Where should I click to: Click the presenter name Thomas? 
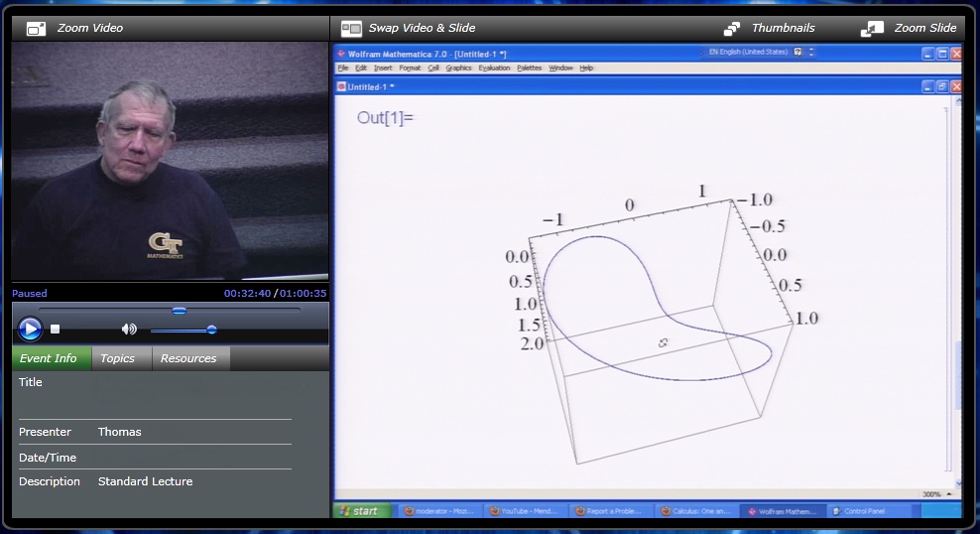(x=119, y=432)
